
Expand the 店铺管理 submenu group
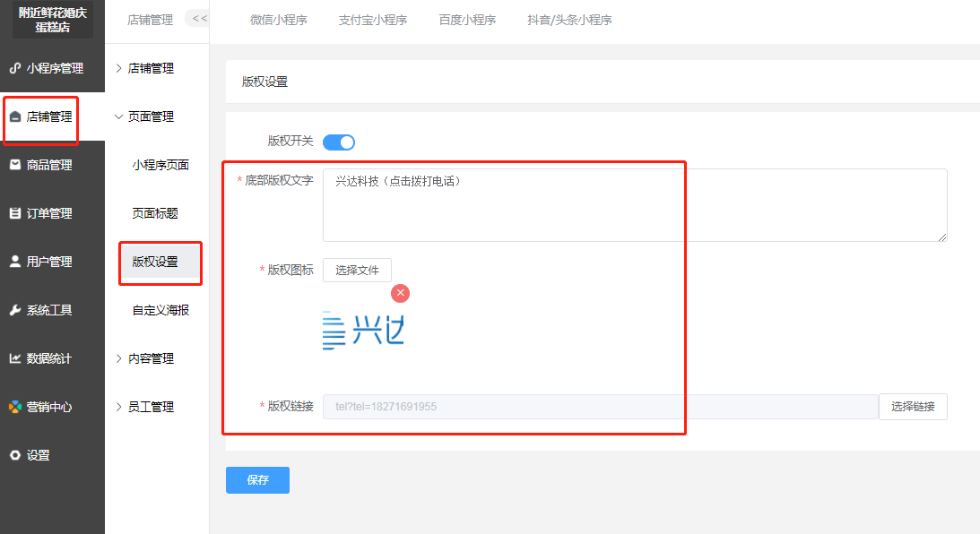pyautogui.click(x=145, y=68)
